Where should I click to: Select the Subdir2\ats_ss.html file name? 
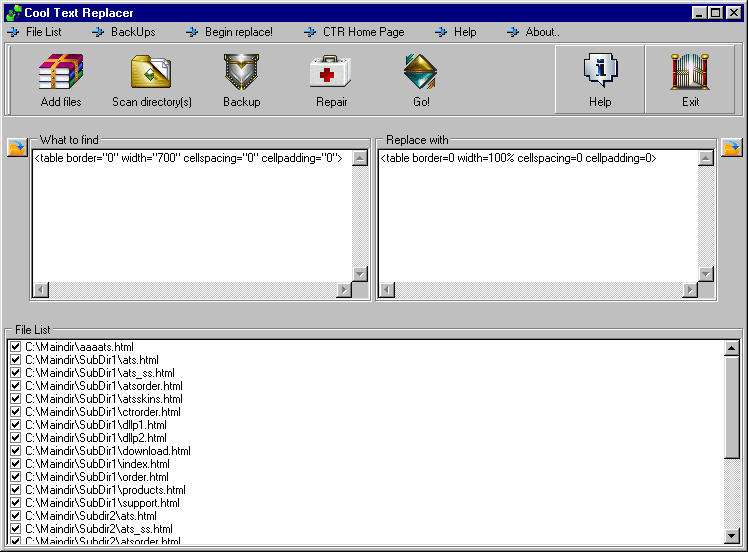(x=99, y=529)
